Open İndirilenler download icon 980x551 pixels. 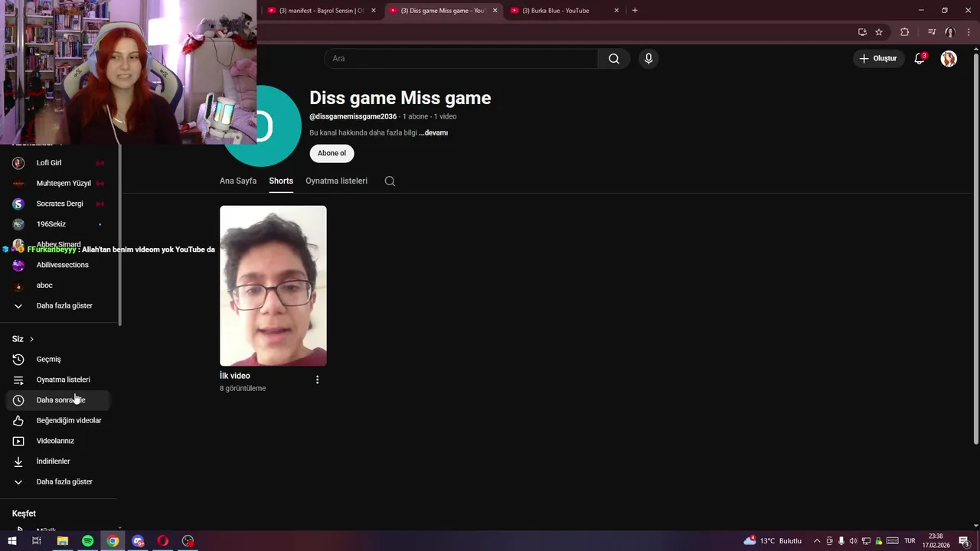[x=18, y=461]
